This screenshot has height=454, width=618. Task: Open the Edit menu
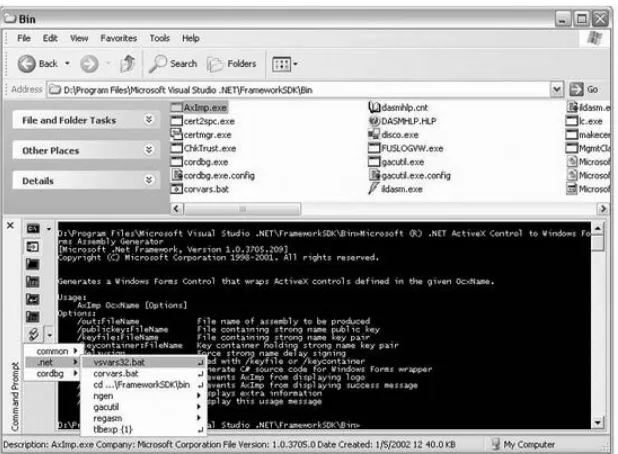(x=50, y=38)
